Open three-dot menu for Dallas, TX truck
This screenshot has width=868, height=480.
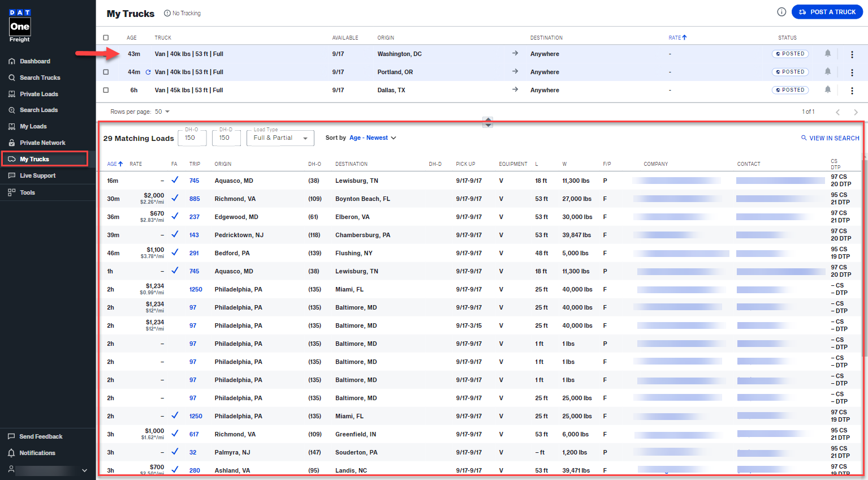852,91
